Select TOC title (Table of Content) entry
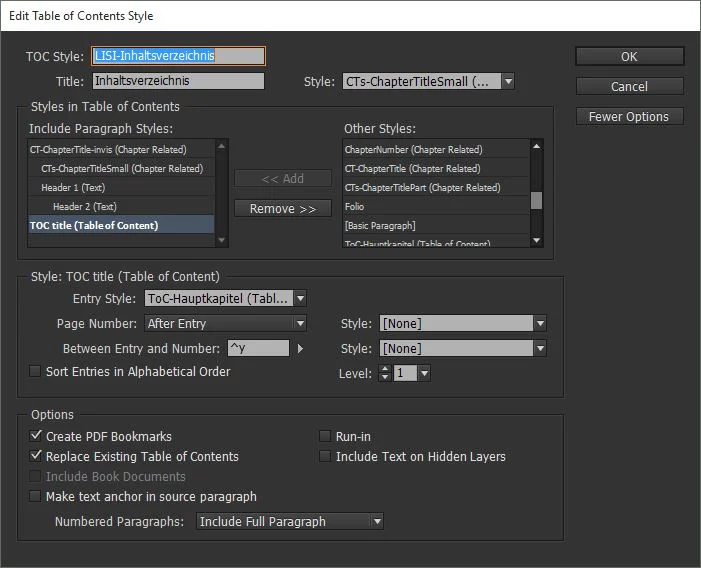 [121, 226]
